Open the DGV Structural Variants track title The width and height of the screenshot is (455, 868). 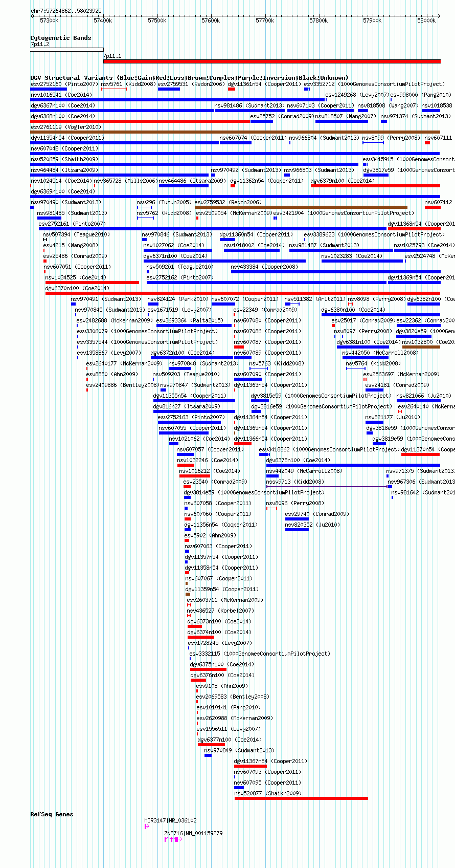pyautogui.click(x=189, y=78)
